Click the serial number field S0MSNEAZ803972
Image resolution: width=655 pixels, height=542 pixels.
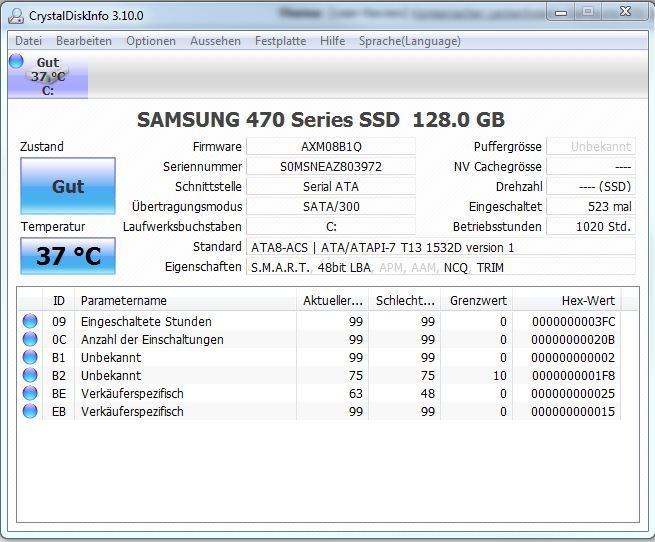(331, 167)
